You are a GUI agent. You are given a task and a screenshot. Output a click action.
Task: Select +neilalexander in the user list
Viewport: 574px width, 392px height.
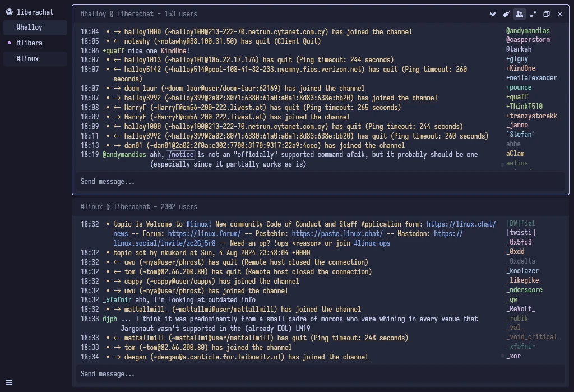(x=531, y=77)
